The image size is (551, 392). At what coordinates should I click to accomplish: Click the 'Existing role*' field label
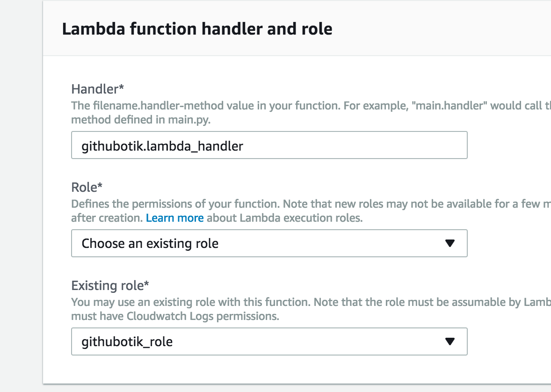click(110, 285)
